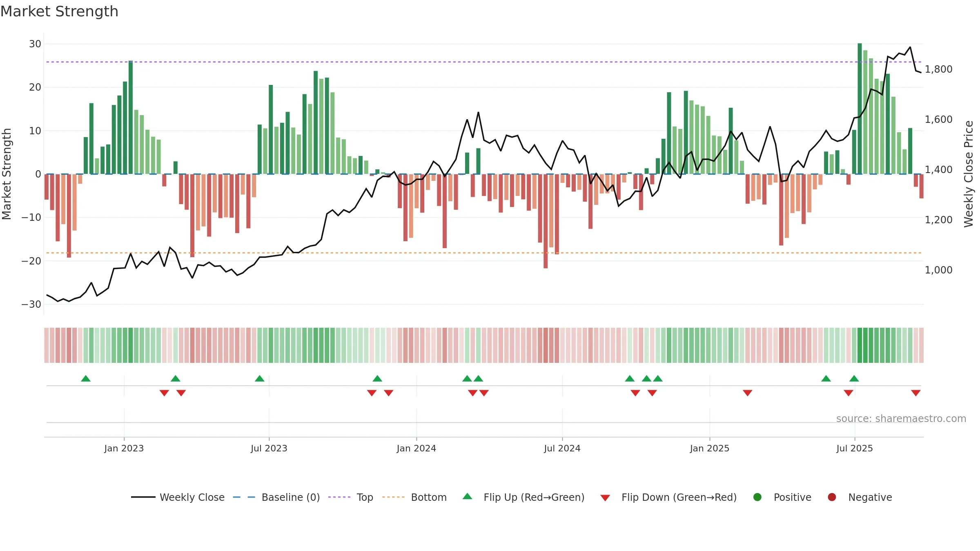Image resolution: width=980 pixels, height=551 pixels.
Task: Click the 1,800 right axis price label
Action: click(939, 69)
